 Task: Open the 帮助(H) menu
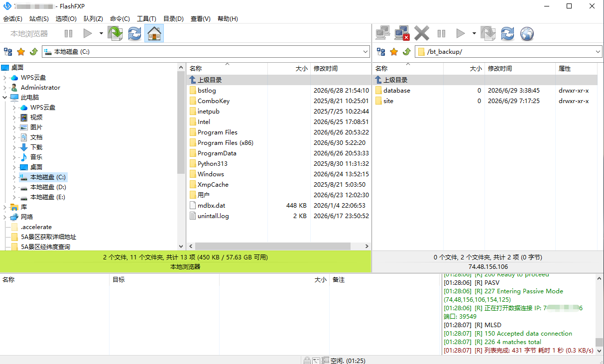[x=228, y=18]
